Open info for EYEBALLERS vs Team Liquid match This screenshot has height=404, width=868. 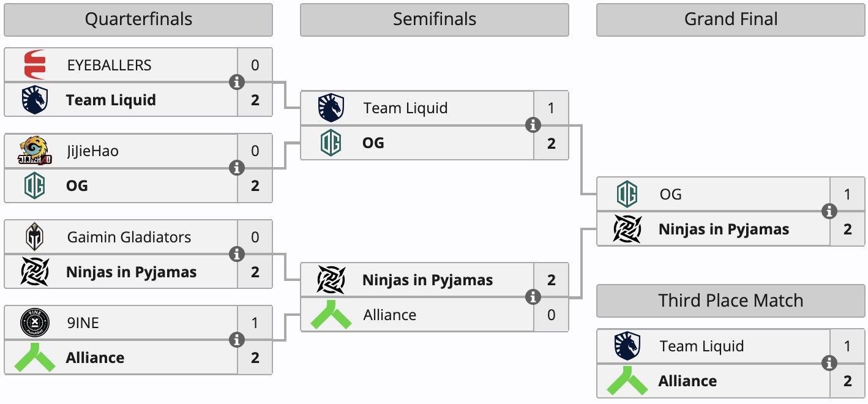[x=237, y=82]
